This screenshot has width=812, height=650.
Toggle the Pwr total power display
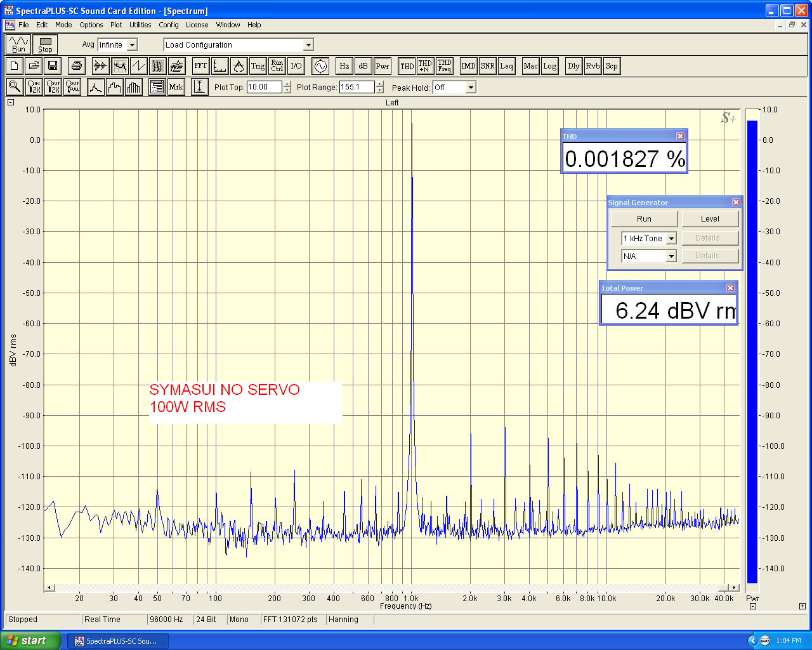[382, 65]
